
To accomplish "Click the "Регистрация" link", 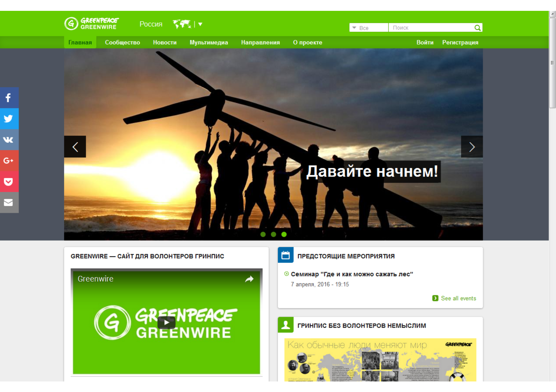I will [x=460, y=43].
